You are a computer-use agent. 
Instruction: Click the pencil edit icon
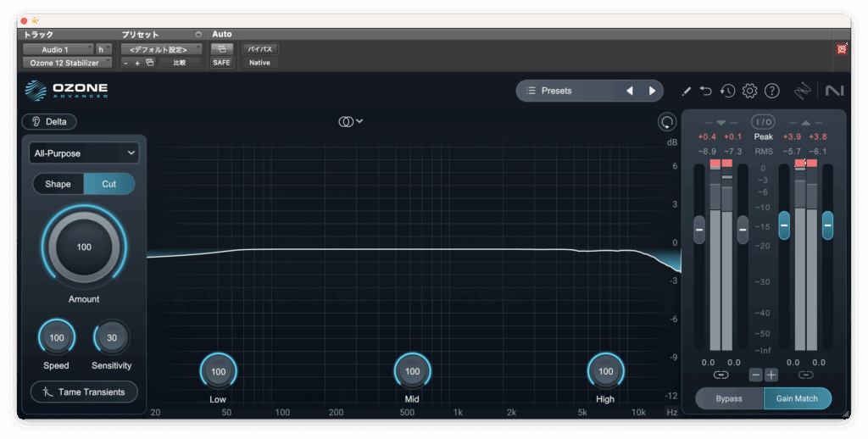point(686,91)
